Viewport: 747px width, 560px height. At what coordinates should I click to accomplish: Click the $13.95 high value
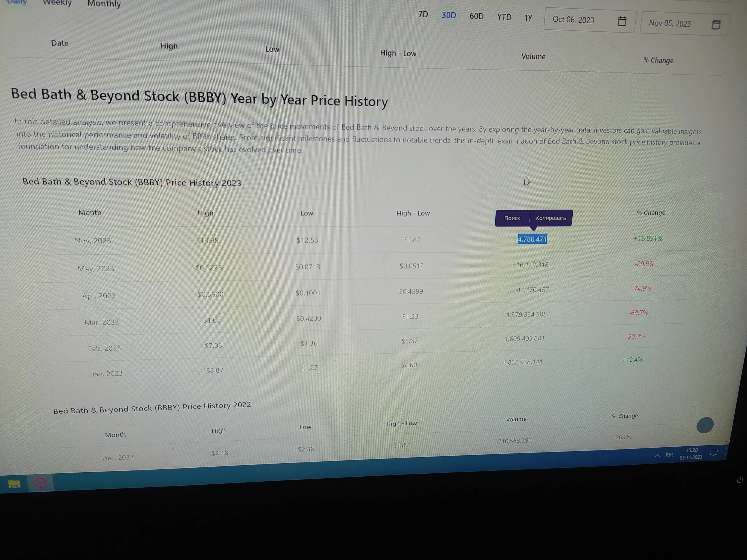click(x=207, y=240)
